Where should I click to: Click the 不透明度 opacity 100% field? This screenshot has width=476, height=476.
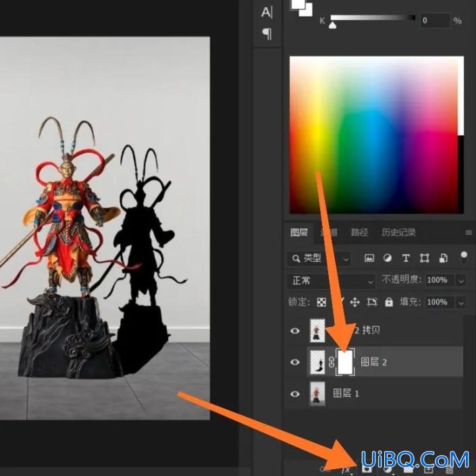(x=440, y=280)
